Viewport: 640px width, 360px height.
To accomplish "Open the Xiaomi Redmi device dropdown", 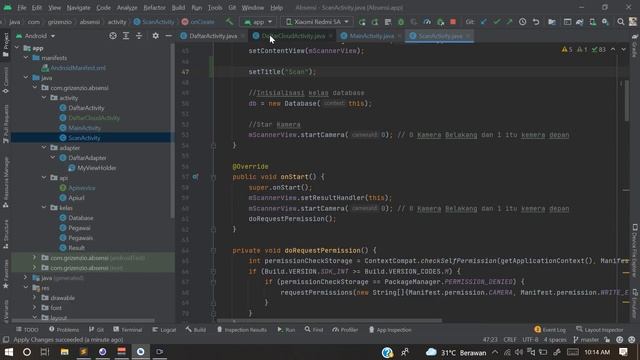I will pyautogui.click(x=317, y=22).
